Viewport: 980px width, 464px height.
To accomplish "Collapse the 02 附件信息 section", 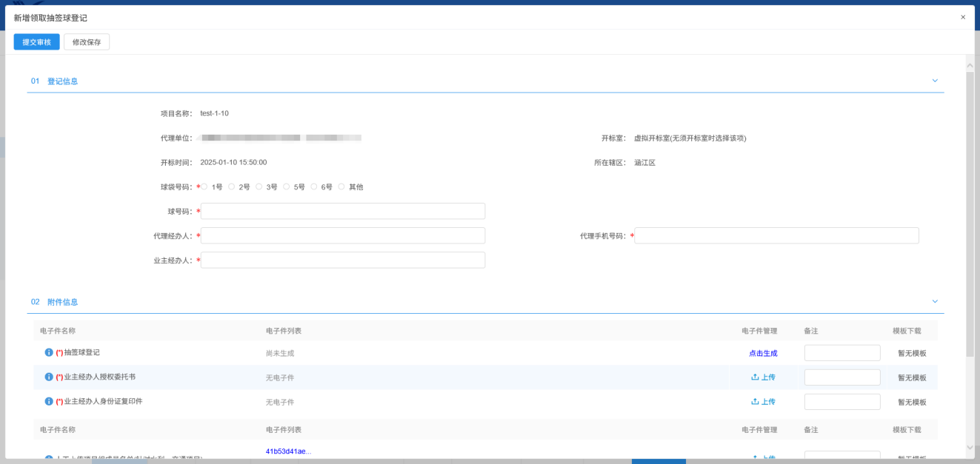I will [934, 301].
